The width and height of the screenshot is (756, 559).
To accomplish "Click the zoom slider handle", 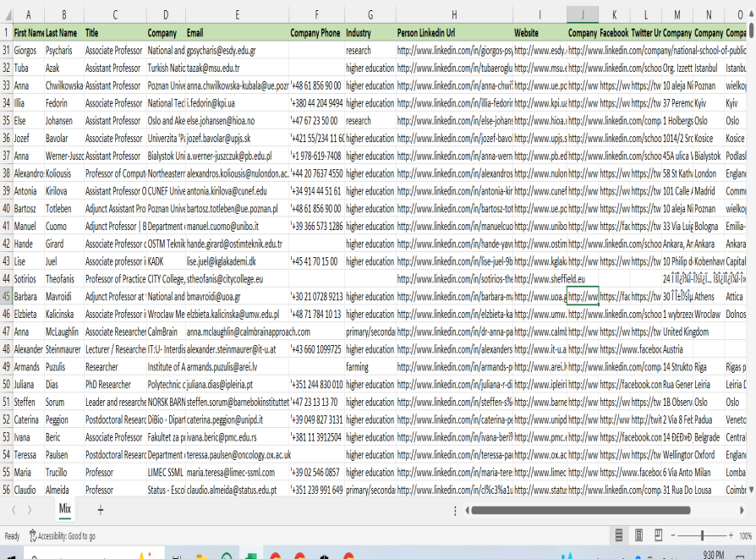I will pyautogui.click(x=703, y=535).
